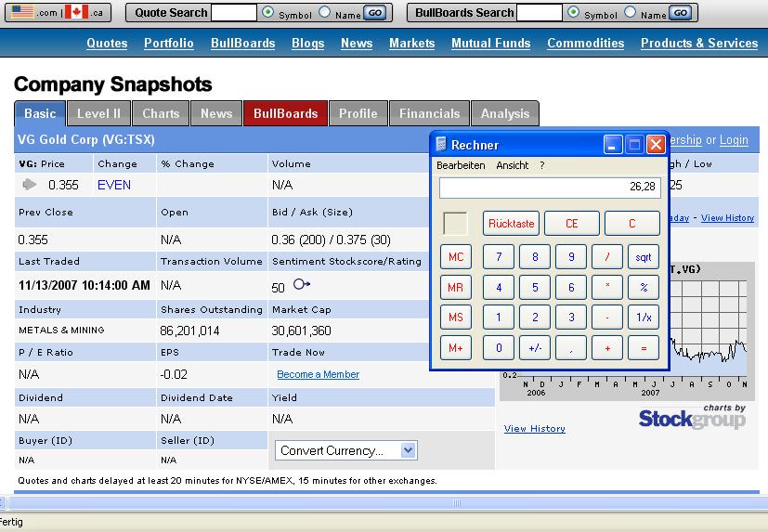Click View History link below the chart
Viewport: 768px width, 532px height.
(534, 429)
